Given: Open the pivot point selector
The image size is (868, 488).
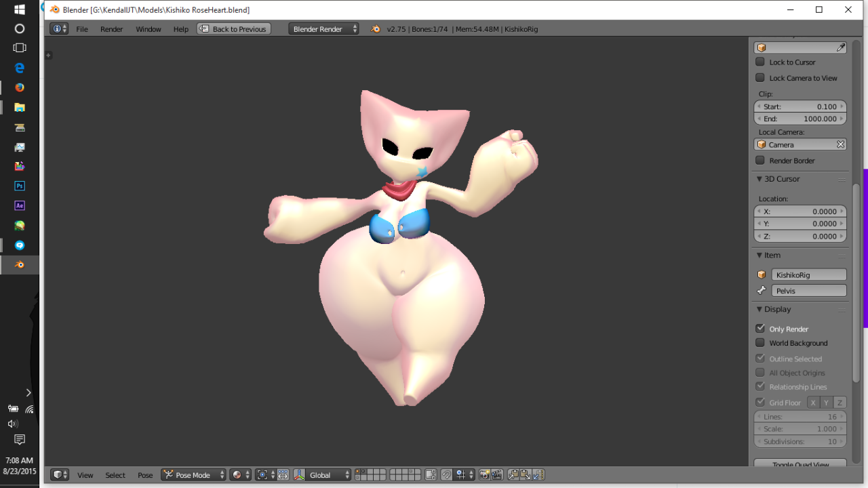Looking at the screenshot, I should click(x=265, y=475).
